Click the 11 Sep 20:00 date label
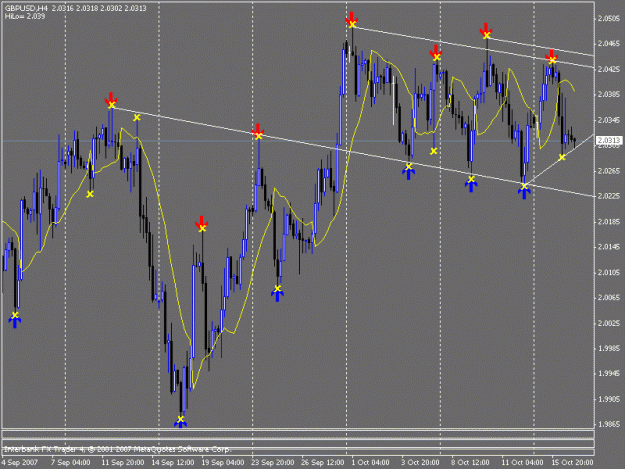The width and height of the screenshot is (625, 469). 122,463
